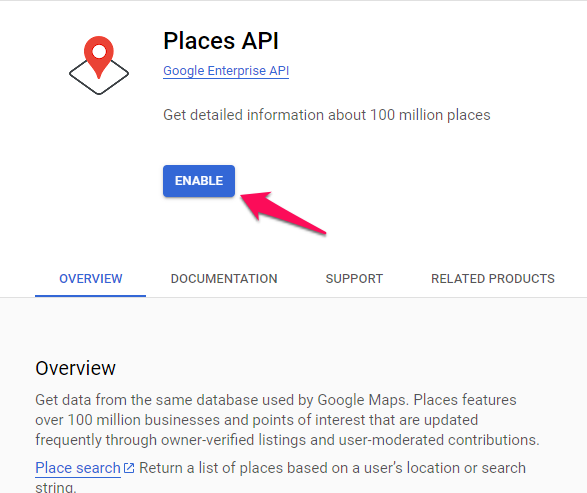Click the Places API title text
This screenshot has width=587, height=493.
(x=221, y=40)
